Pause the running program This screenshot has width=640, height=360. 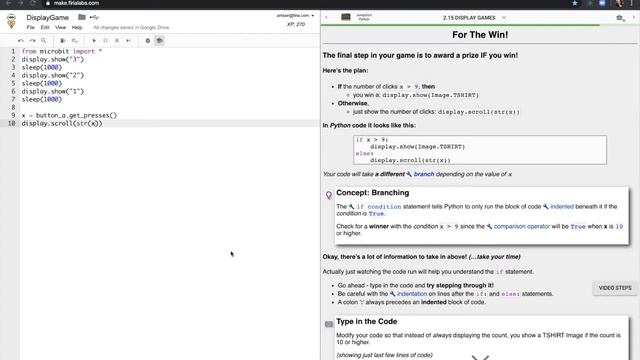coord(105,40)
